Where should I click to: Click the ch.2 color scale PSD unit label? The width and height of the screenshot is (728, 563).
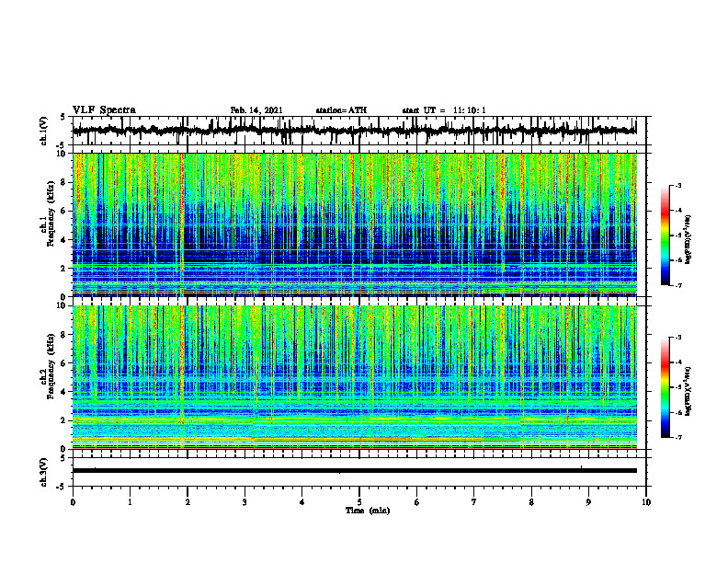click(x=688, y=392)
